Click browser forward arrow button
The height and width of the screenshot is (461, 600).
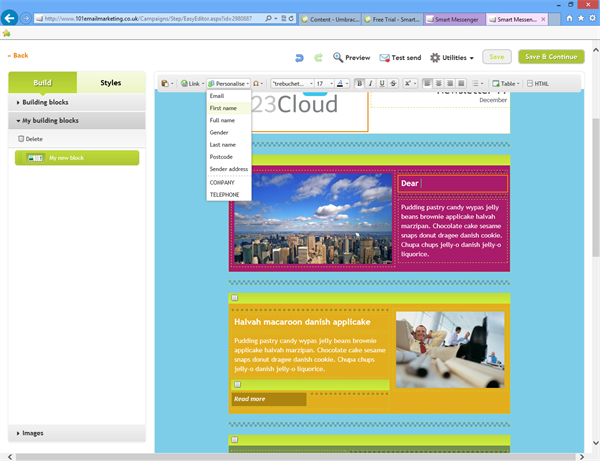26,18
